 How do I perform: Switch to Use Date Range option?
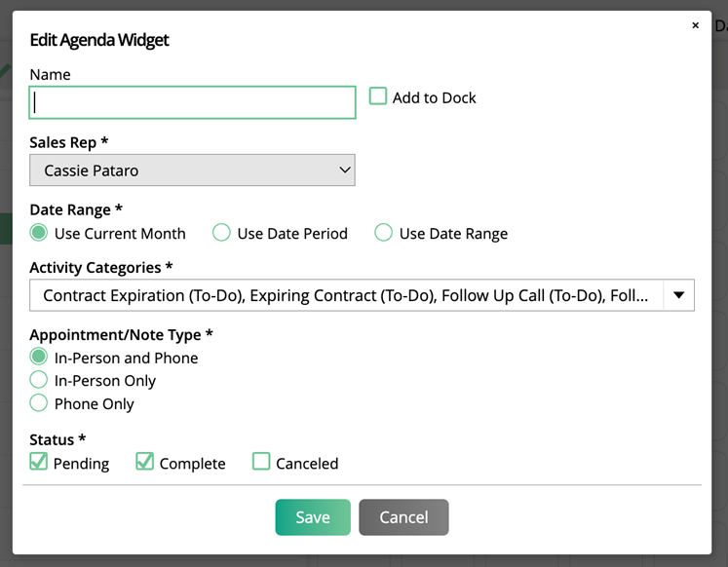pyautogui.click(x=384, y=233)
